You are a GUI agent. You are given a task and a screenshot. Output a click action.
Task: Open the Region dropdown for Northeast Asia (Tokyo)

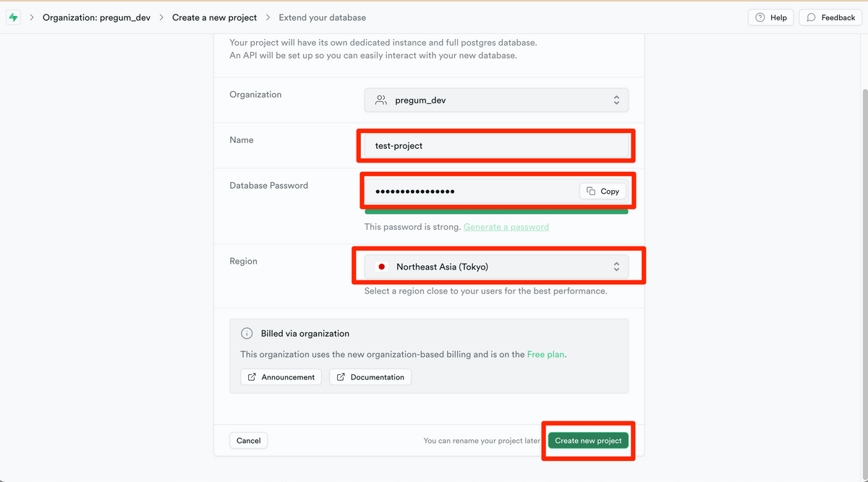pos(496,267)
